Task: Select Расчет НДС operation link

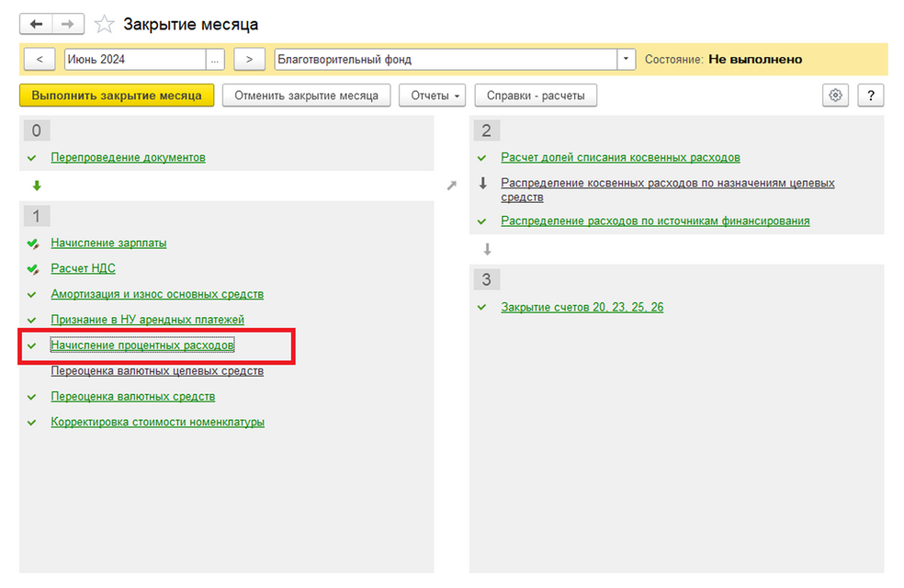Action: (x=83, y=269)
